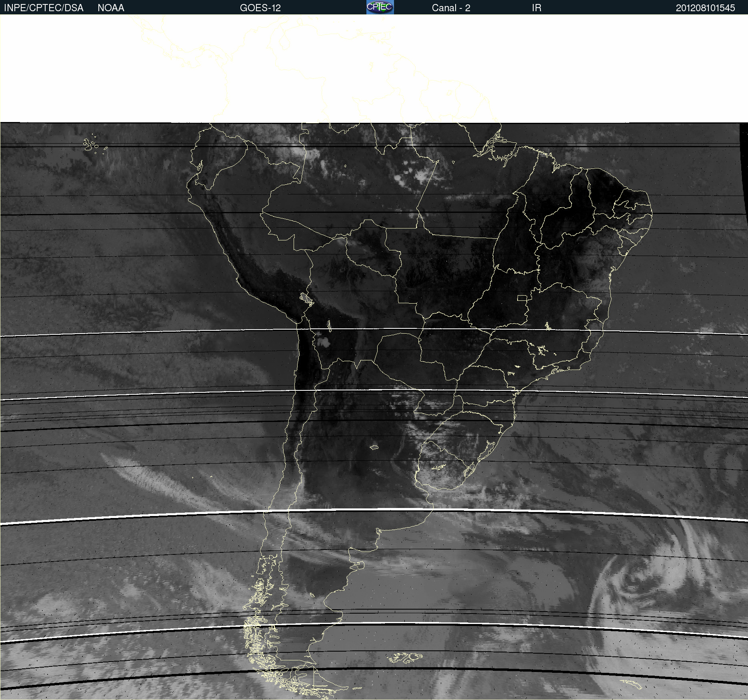
Task: Click the INPE/CPTEC/DSA header text
Action: pyautogui.click(x=44, y=8)
